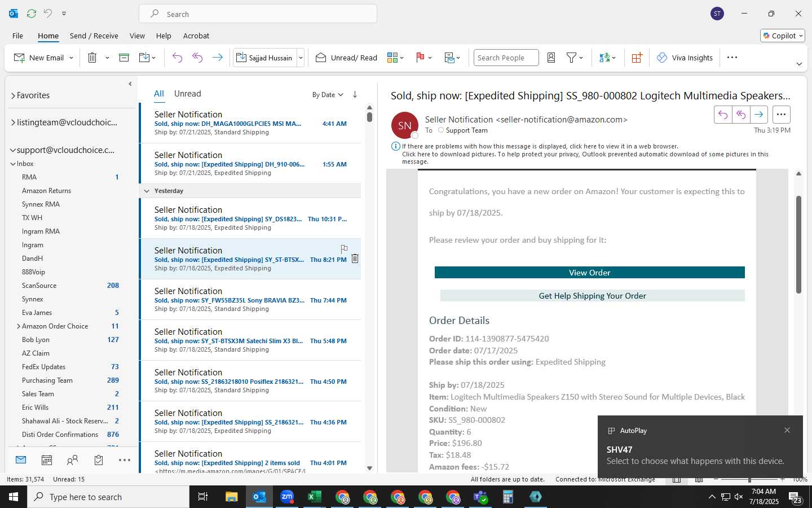Click Reply All in the reading pane header
This screenshot has width=812, height=508.
[x=741, y=115]
